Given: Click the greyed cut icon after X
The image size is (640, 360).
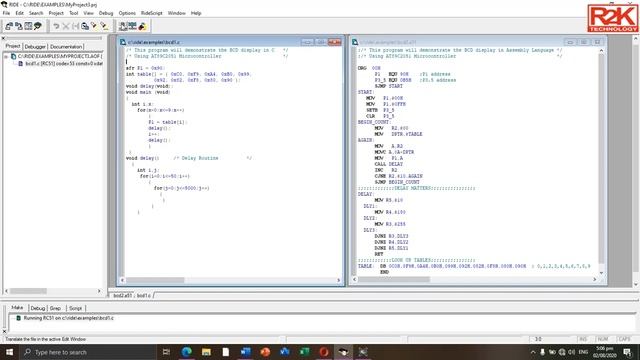Looking at the screenshot, I should 75,26.
